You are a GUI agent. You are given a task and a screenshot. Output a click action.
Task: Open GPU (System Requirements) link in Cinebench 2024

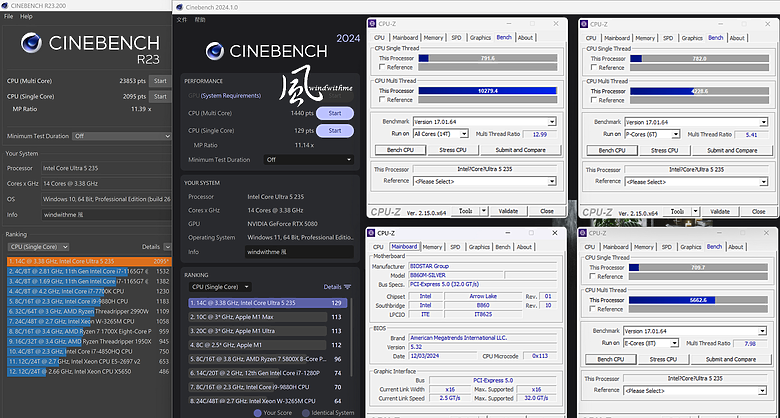pyautogui.click(x=230, y=96)
